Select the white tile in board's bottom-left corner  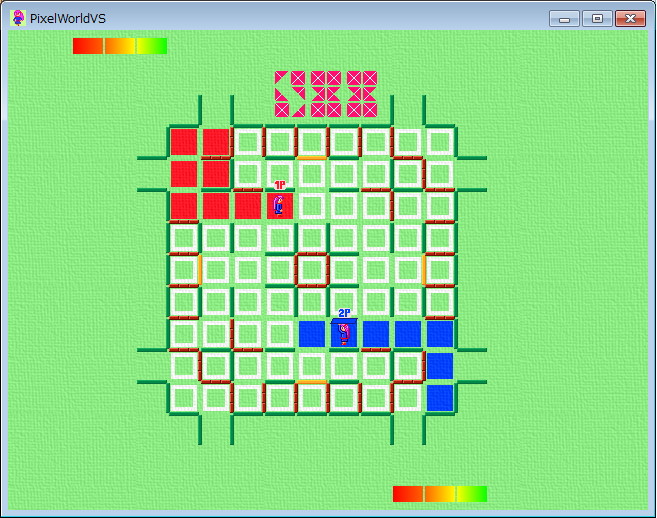[x=184, y=398]
